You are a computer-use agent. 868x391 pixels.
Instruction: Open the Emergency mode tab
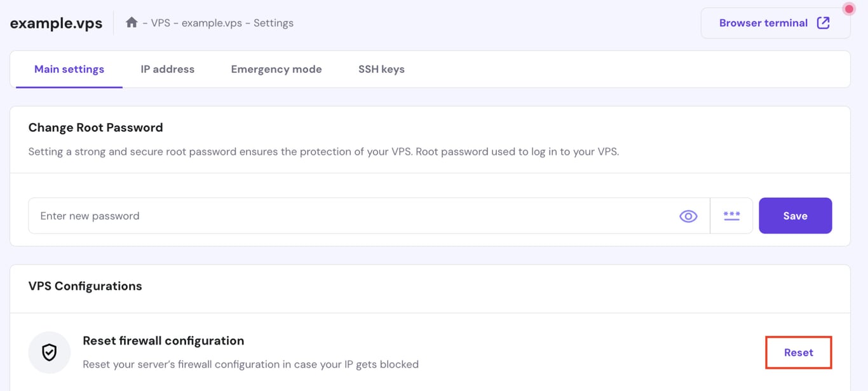[276, 69]
